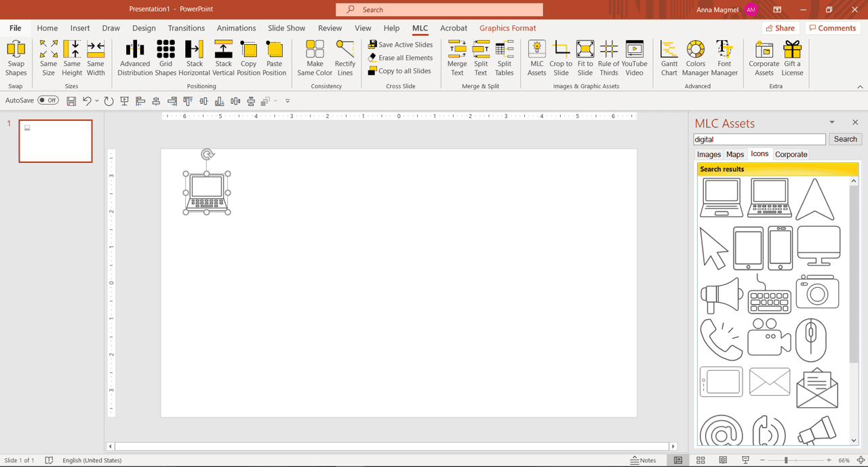Image resolution: width=868 pixels, height=467 pixels.
Task: Collapse the ribbon with the chevron
Action: click(860, 87)
